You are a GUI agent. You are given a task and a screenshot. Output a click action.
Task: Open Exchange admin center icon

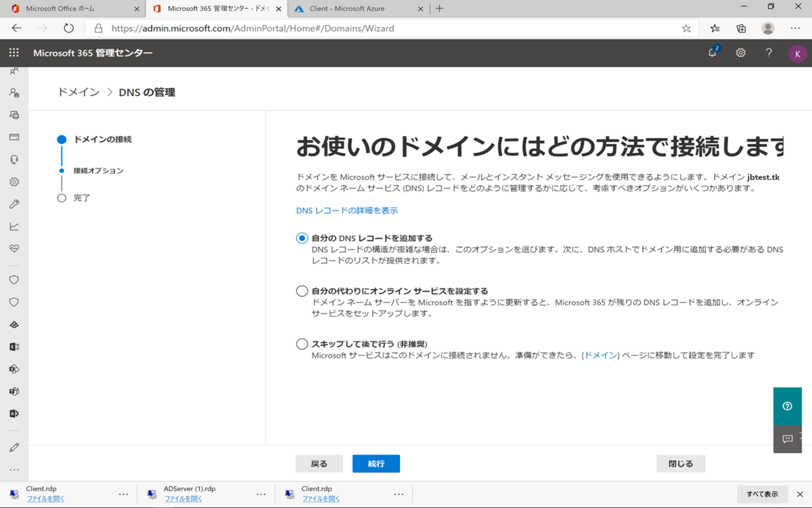click(14, 347)
